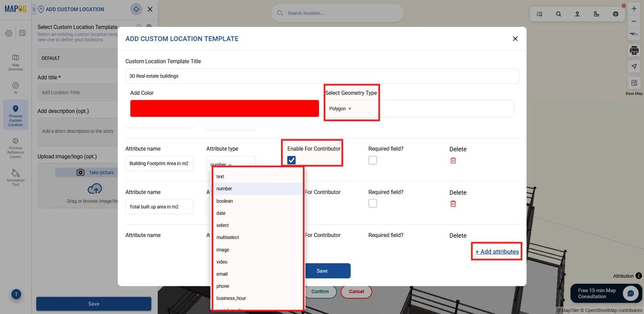Click the trash icon for Total built up area
Screen dimensions: 644x314
point(453,204)
